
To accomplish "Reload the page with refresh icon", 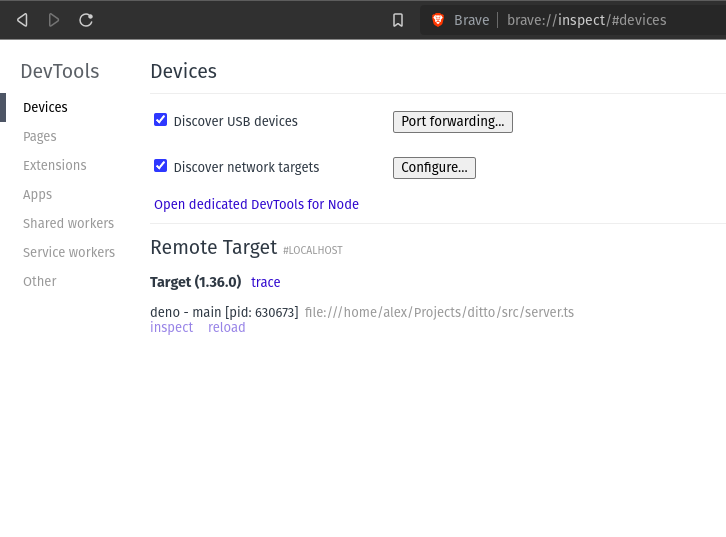I will coord(86,20).
